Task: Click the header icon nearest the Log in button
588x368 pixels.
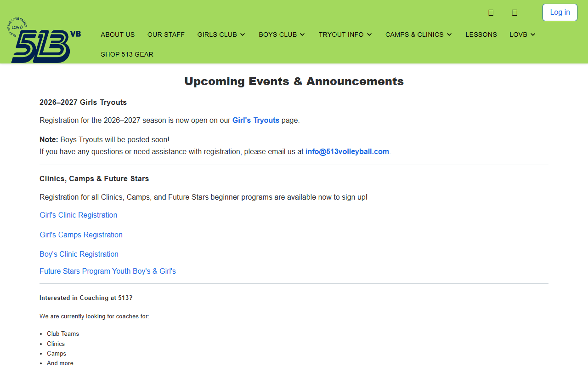Action: tap(514, 12)
